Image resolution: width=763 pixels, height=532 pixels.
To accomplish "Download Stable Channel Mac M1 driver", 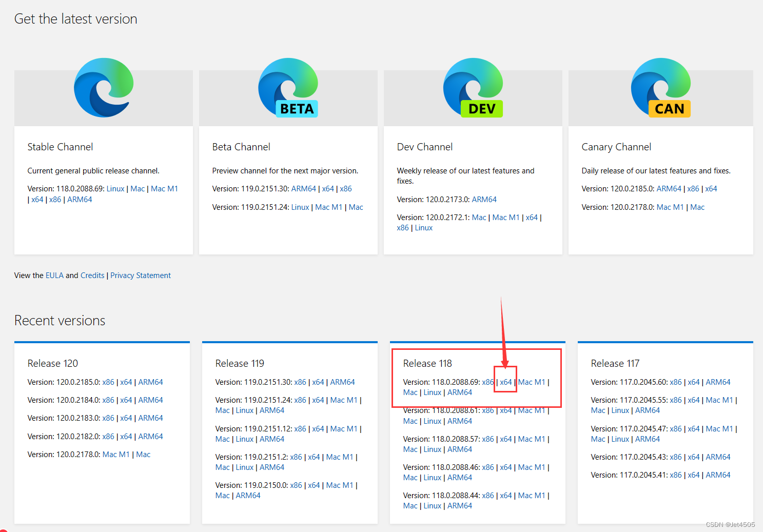I will pos(164,189).
